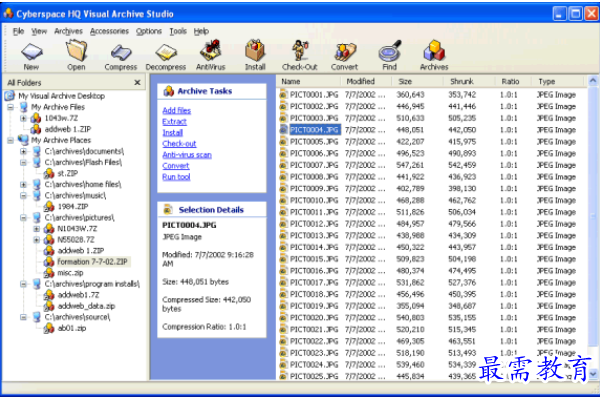
Task: Select ab01.zip archive in tree
Action: (x=72, y=328)
